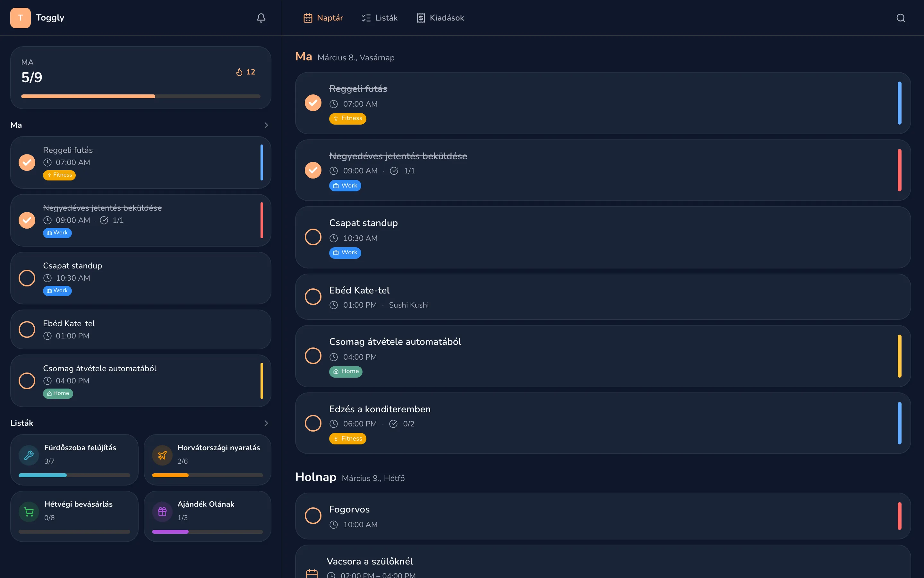The width and height of the screenshot is (924, 578).
Task: Click the clock icon on sidebar Csapat standup
Action: tap(47, 278)
